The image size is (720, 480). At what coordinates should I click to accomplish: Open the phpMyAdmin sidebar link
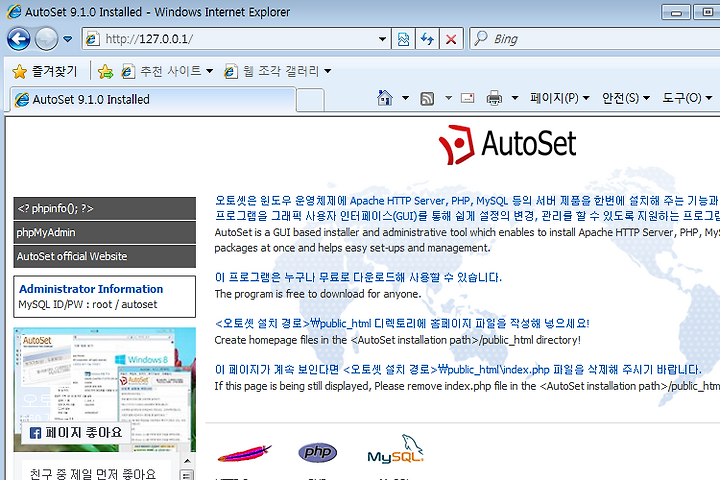[105, 232]
